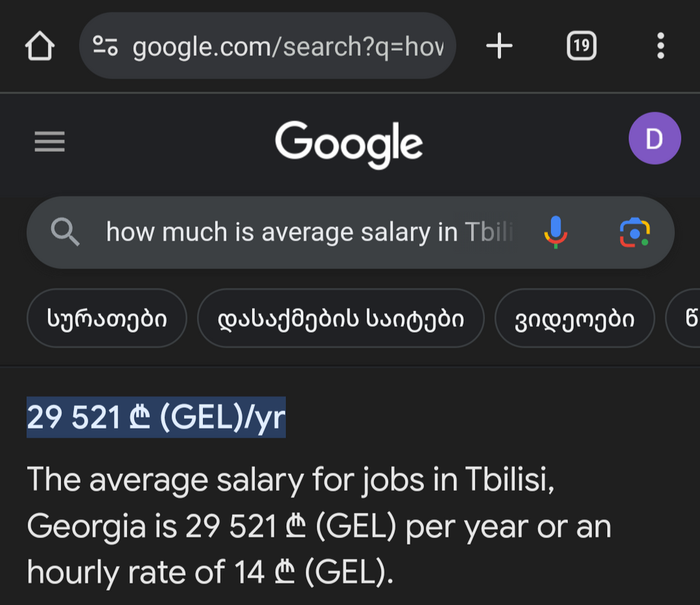Click the average salary description paragraph
This screenshot has height=605, width=700.
tap(319, 526)
